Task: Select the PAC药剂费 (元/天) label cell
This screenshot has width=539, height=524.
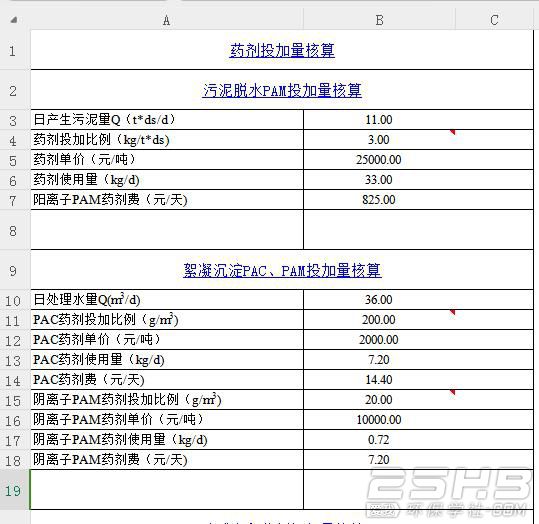Action: 167,380
